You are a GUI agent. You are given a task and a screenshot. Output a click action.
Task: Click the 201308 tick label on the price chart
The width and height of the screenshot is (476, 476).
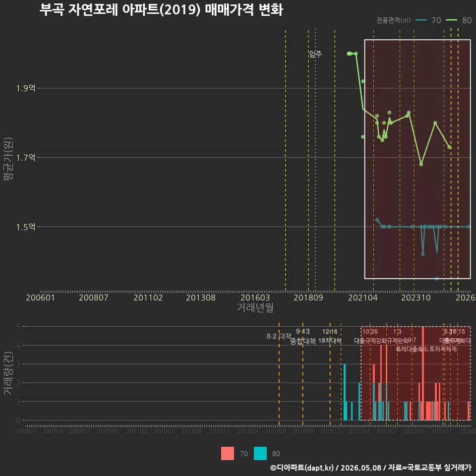[x=201, y=297]
